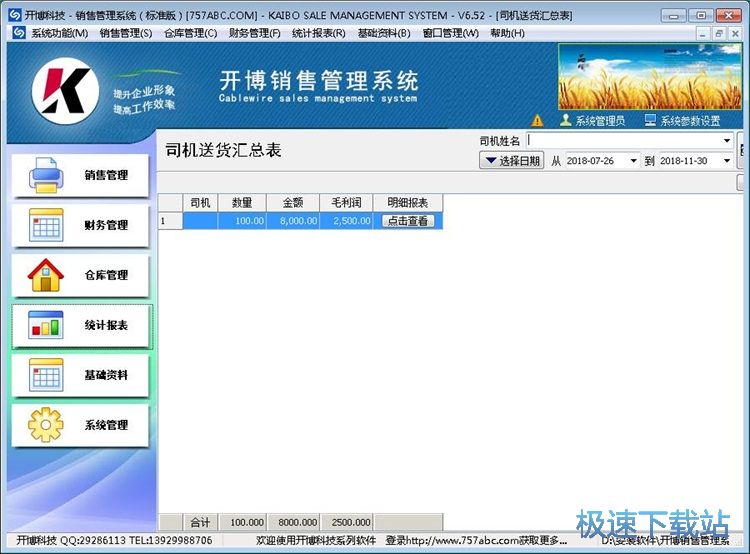Click status bar 欢迎使用开博科技系列软件 message
This screenshot has height=554, width=750.
coord(316,541)
